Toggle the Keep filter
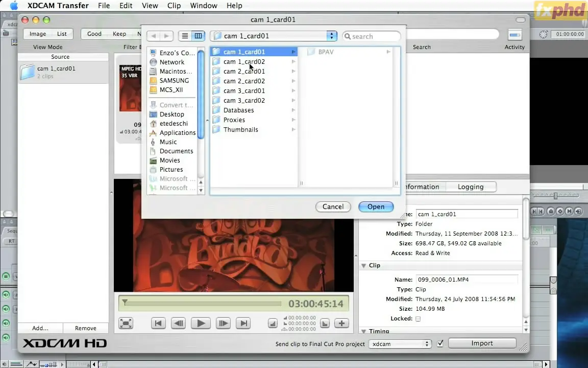 click(x=119, y=34)
